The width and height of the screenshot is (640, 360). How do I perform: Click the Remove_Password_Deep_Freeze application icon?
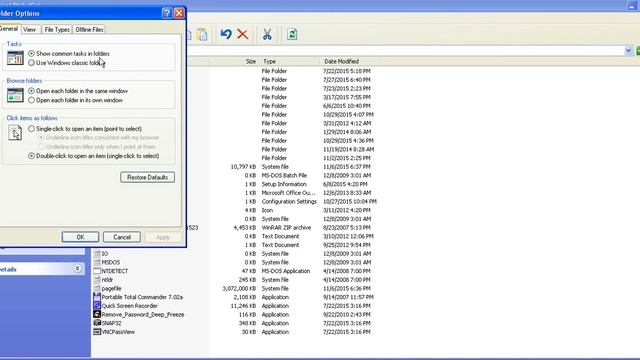tap(97, 314)
